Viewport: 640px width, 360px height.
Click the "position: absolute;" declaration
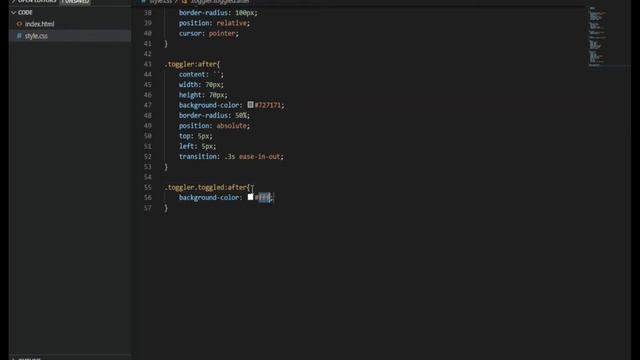(214, 126)
